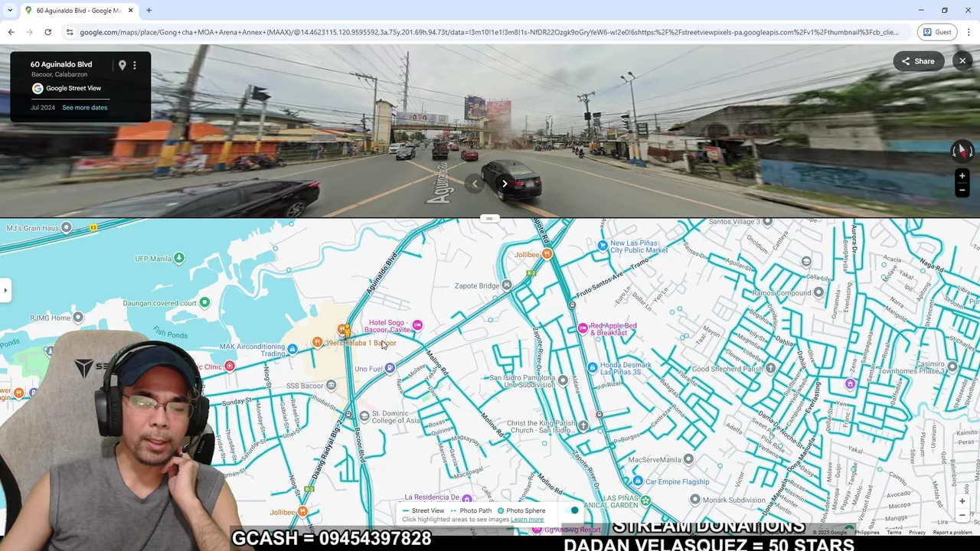
Task: Reset the Street View compass
Action: (962, 151)
